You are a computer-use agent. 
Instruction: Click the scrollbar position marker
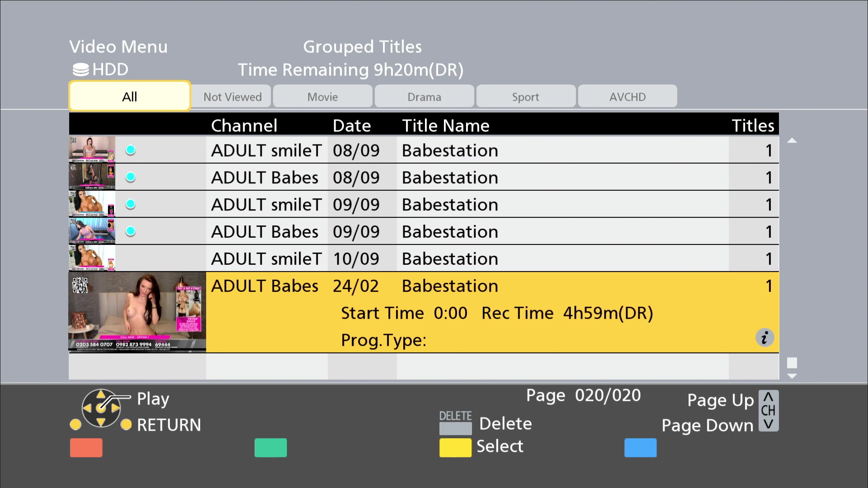[792, 363]
